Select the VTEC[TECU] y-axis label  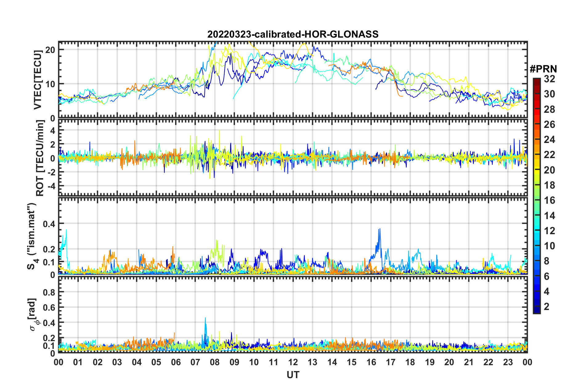38,80
